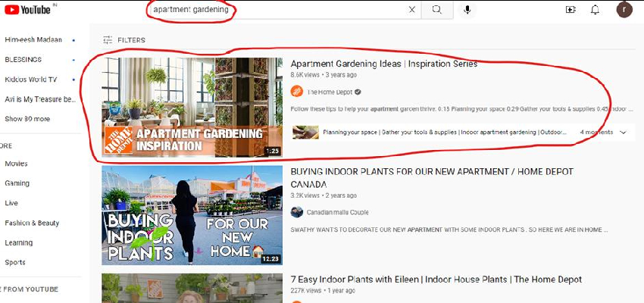Viewport: 644px width, 303px height.
Task: Click the 3.2K views 2 years ago text
Action: [324, 195]
